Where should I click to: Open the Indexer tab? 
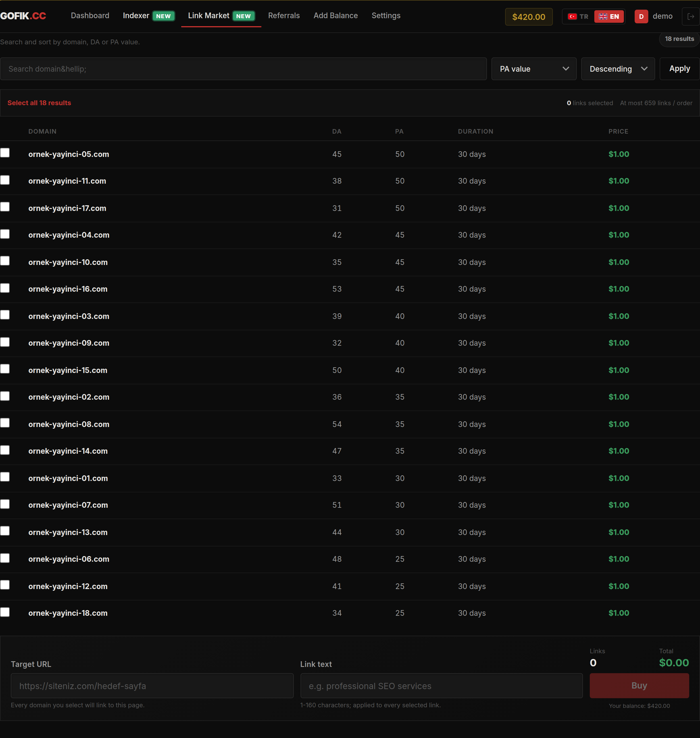(x=136, y=16)
